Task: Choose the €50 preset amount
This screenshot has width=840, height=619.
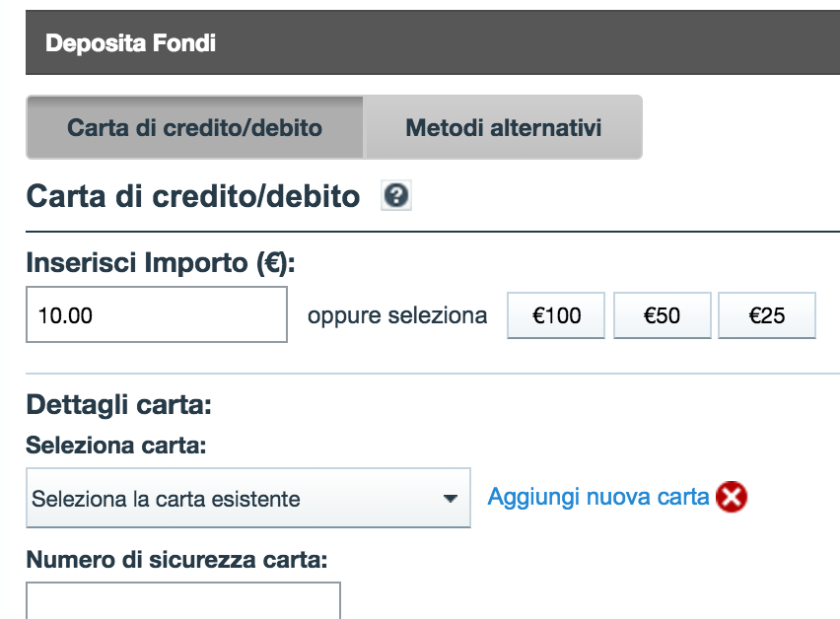Action: point(663,315)
